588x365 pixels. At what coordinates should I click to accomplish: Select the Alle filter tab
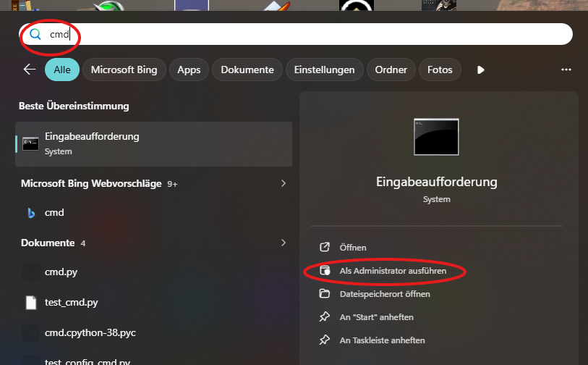(62, 70)
